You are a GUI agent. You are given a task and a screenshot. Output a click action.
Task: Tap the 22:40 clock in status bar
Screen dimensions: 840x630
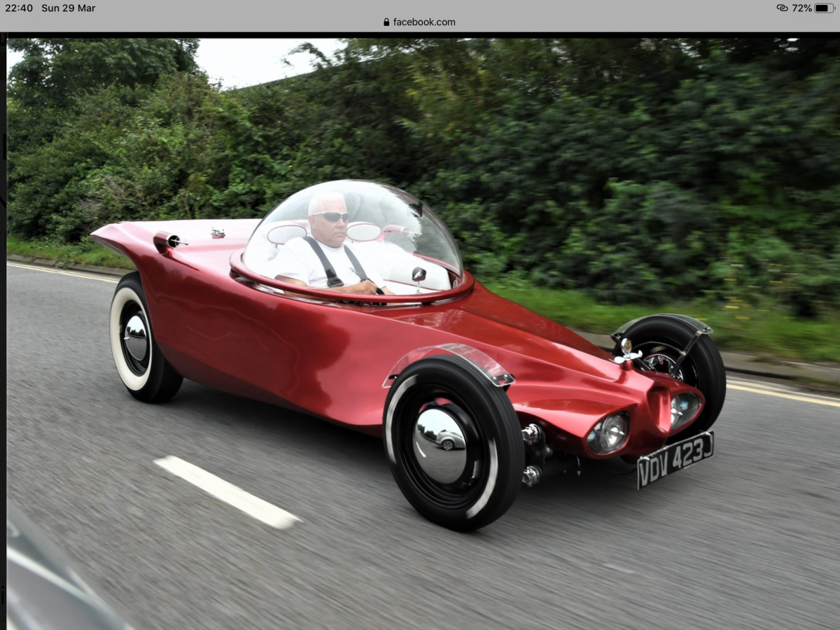(19, 8)
